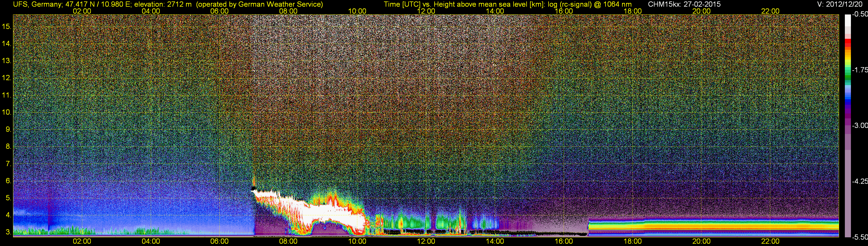Click the rainbow horizontal band after 17:00
The height and width of the screenshot is (246, 868).
[713, 225]
